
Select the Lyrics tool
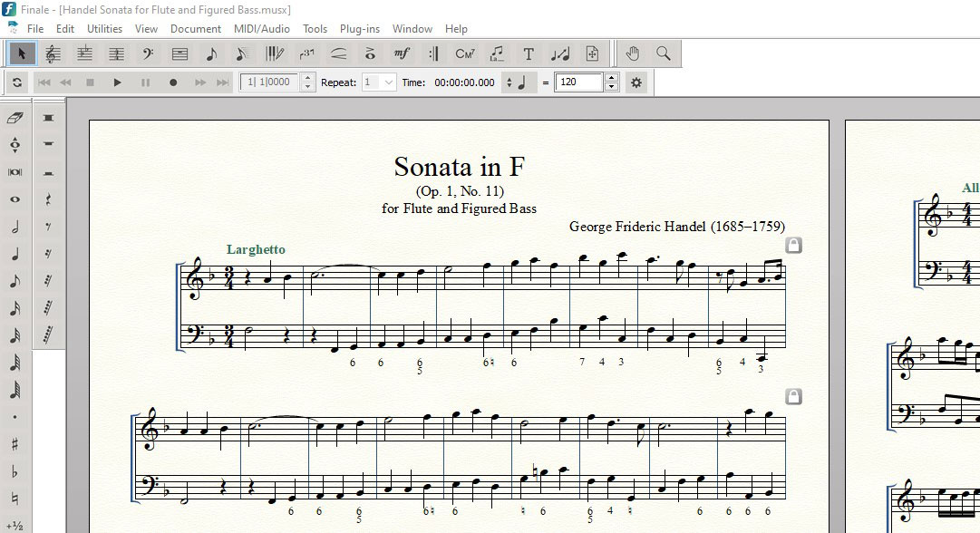tap(497, 53)
